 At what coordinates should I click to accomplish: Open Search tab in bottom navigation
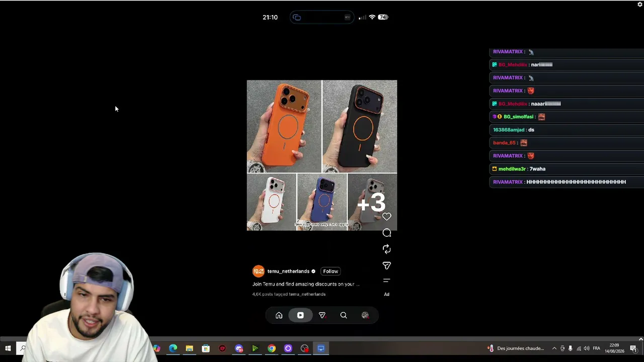(344, 315)
